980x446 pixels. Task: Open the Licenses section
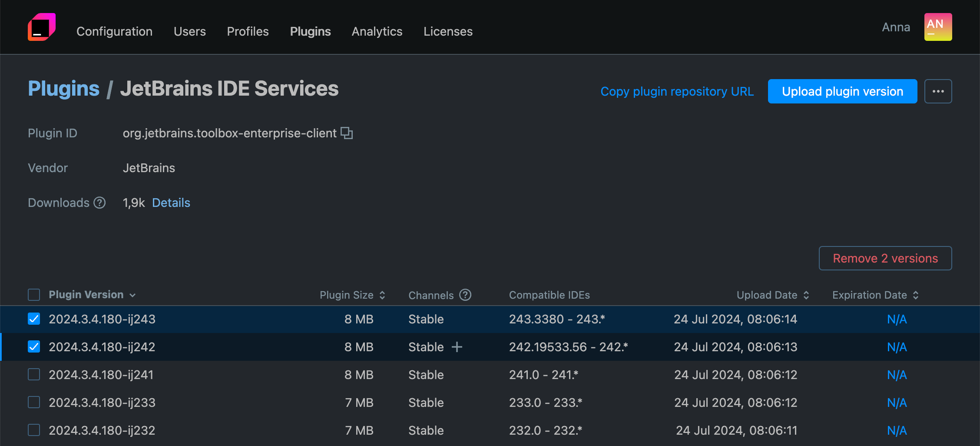[x=448, y=31]
